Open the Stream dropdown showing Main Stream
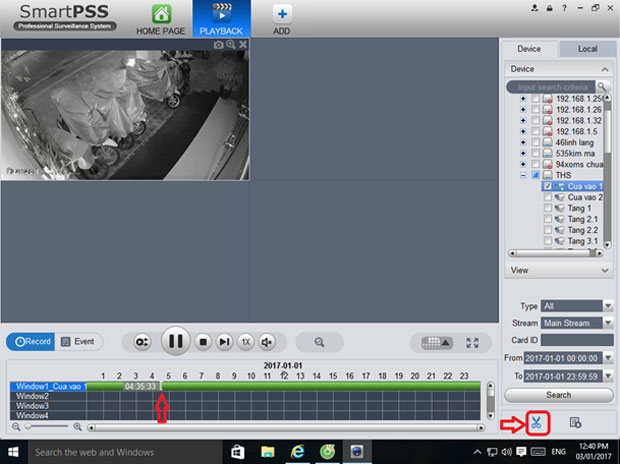The height and width of the screenshot is (464, 620). pos(571,323)
